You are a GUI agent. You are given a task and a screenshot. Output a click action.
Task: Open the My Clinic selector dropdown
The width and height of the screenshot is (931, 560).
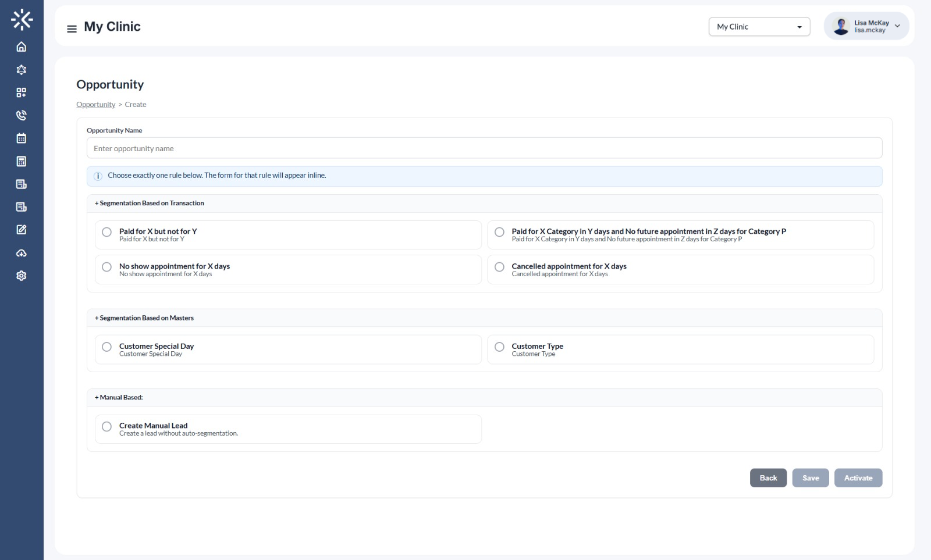[759, 26]
